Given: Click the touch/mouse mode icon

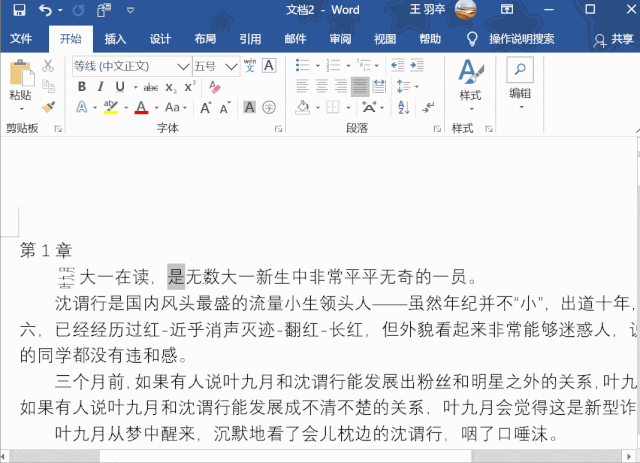Looking at the screenshot, I should (104, 10).
